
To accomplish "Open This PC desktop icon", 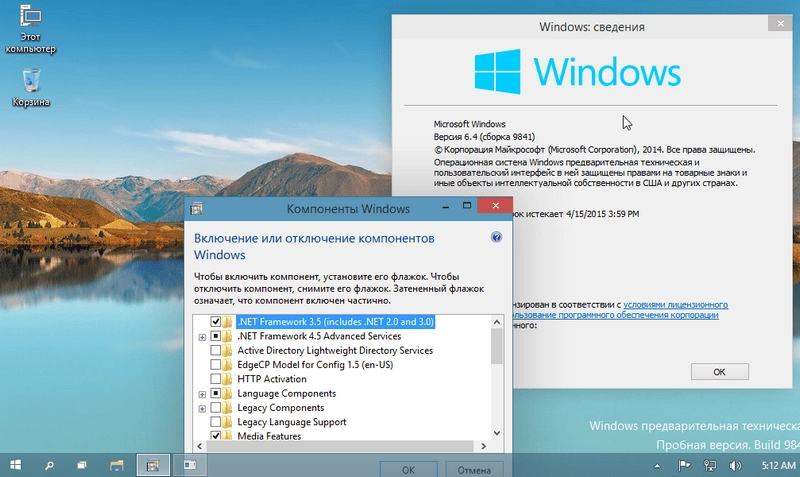I will (31, 29).
